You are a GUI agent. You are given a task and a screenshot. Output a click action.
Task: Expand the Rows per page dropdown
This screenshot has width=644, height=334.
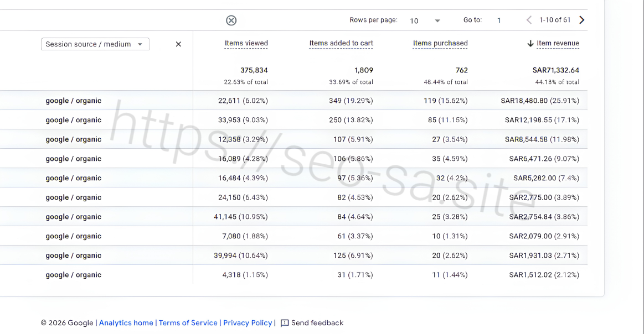coord(425,20)
